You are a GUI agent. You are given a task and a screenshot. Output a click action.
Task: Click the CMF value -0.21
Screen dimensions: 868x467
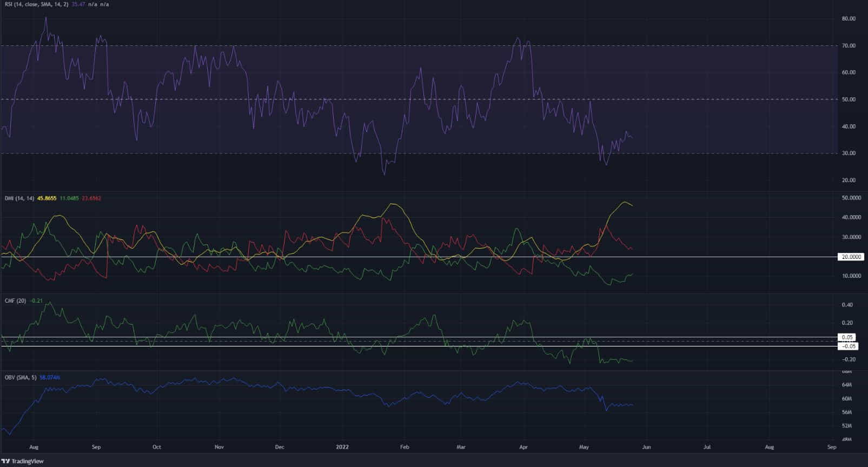pyautogui.click(x=36, y=301)
